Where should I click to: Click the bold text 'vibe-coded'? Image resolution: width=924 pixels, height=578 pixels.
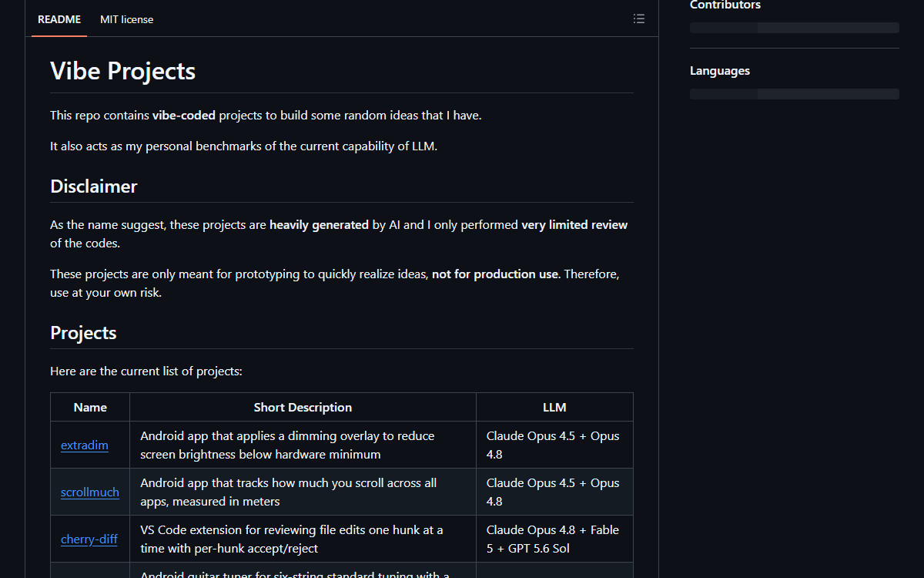pos(184,116)
